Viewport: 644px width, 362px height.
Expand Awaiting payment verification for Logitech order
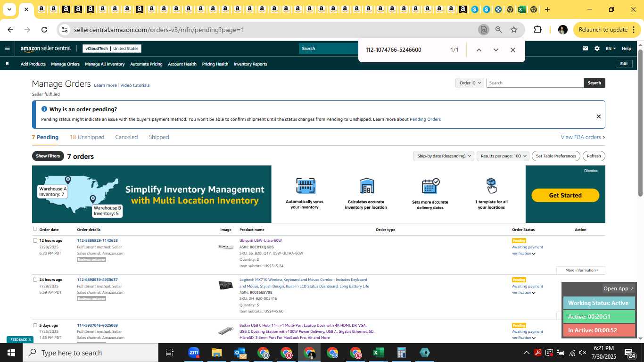[534, 293]
